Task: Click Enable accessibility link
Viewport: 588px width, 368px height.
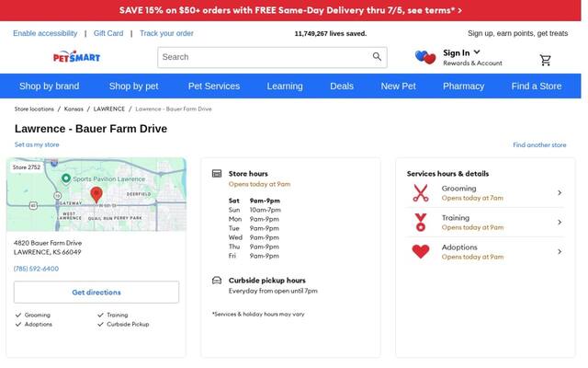Action: tap(45, 33)
